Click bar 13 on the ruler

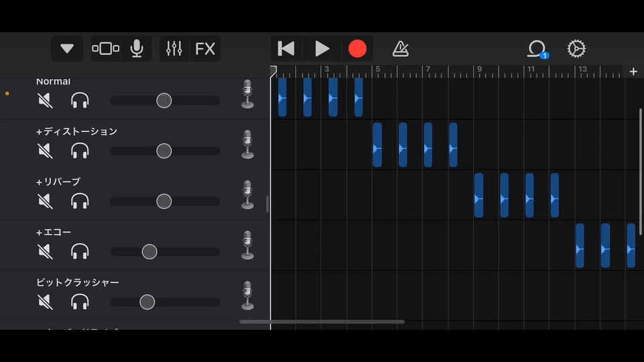tap(583, 69)
